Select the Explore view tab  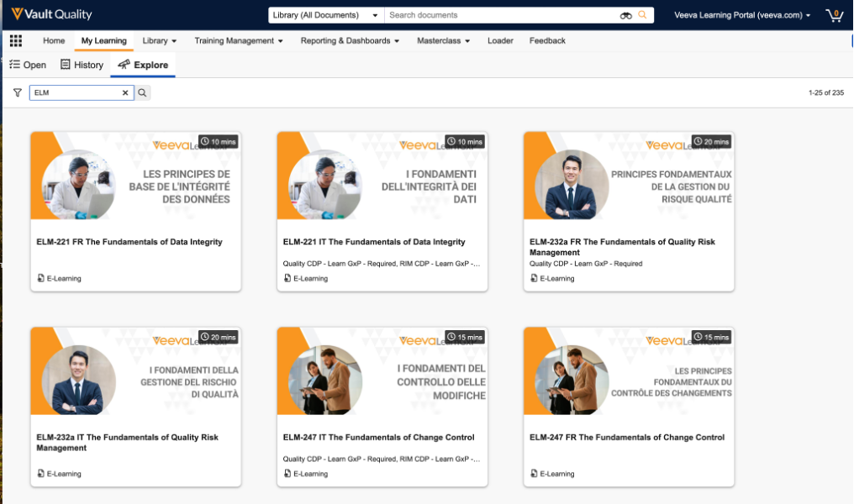[143, 65]
